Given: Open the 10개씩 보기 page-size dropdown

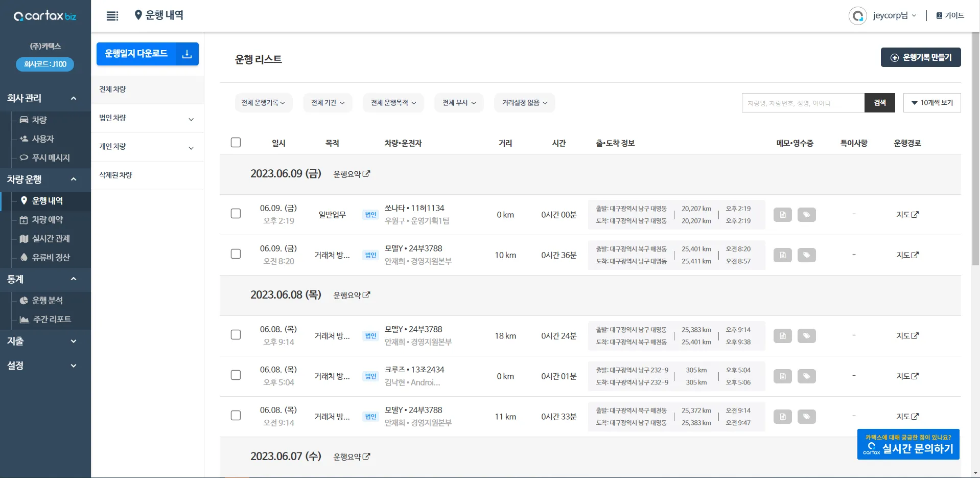Looking at the screenshot, I should click(932, 103).
